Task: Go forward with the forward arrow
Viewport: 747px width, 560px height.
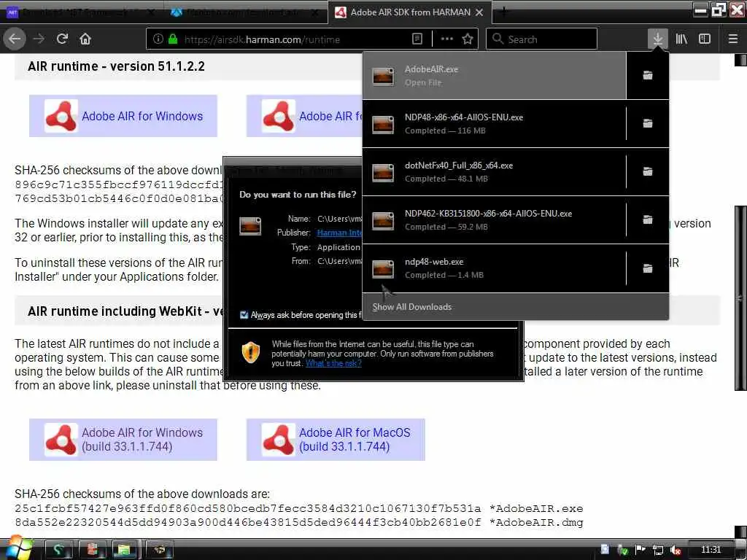Action: pos(39,39)
